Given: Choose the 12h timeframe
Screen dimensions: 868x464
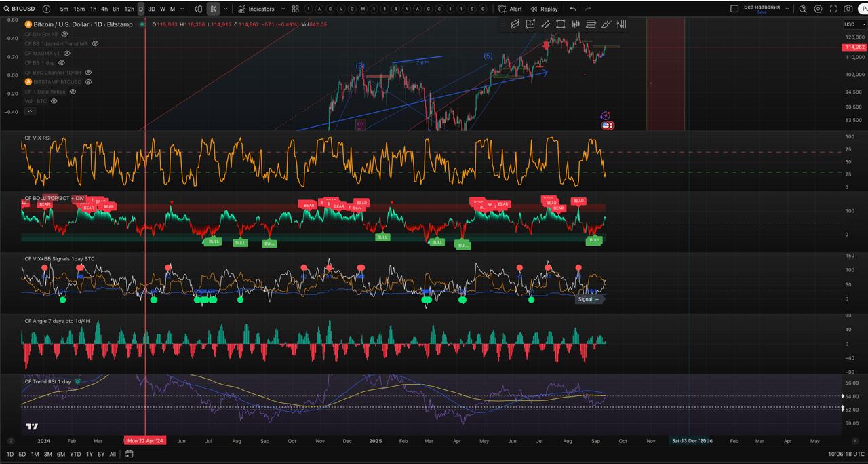Looking at the screenshot, I should click(x=129, y=9).
